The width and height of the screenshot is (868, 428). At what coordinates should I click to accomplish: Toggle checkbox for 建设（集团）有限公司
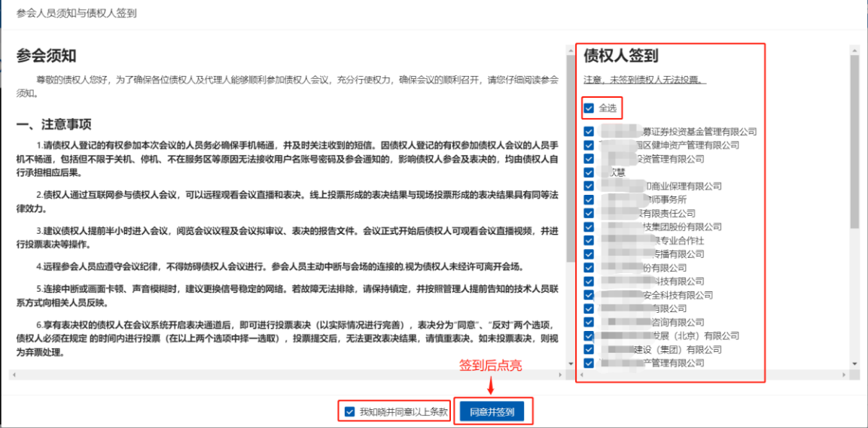(589, 349)
